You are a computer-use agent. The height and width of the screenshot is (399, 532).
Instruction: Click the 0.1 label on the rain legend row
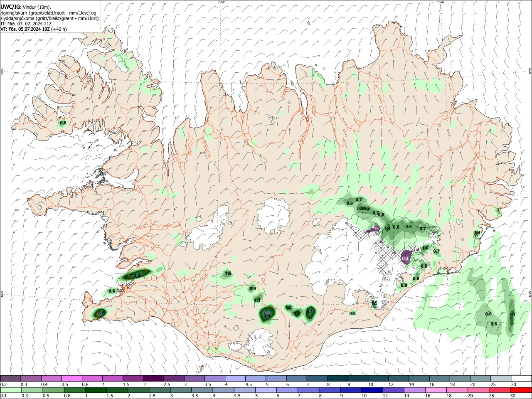pyautogui.click(x=3, y=396)
